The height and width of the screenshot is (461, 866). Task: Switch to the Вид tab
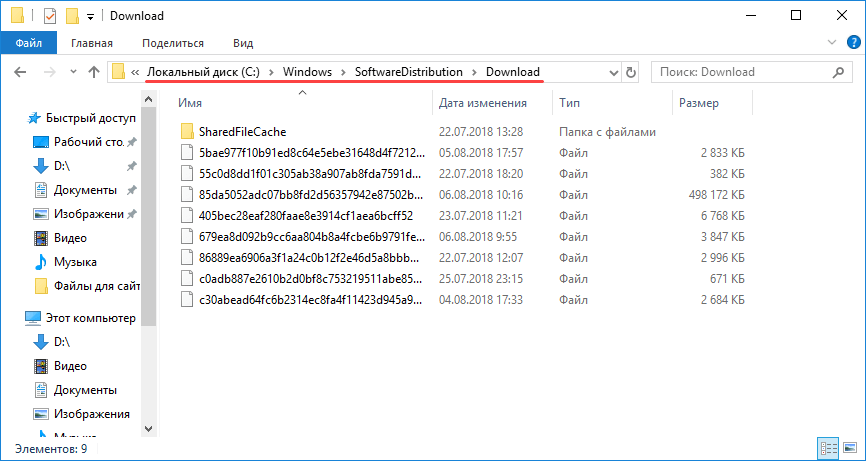pos(243,43)
